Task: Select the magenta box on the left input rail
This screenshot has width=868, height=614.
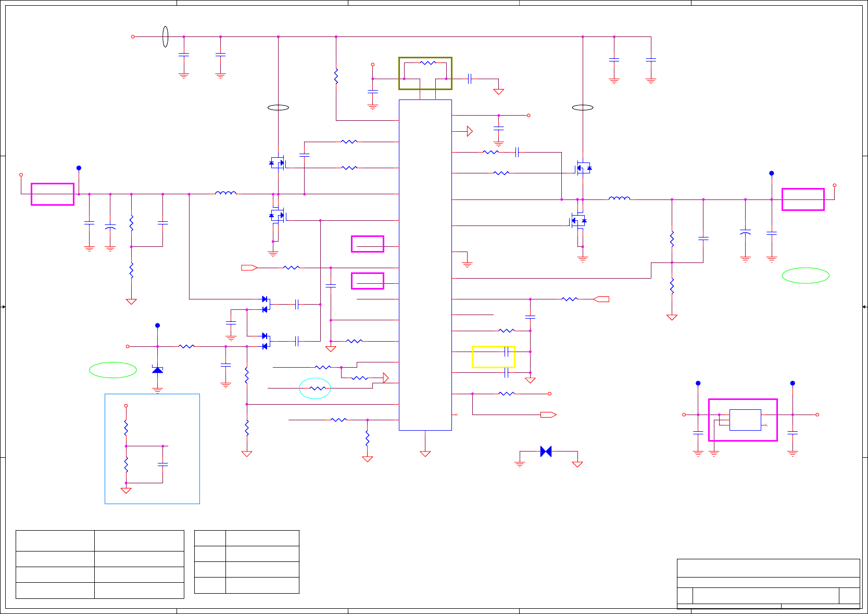Action: click(53, 194)
